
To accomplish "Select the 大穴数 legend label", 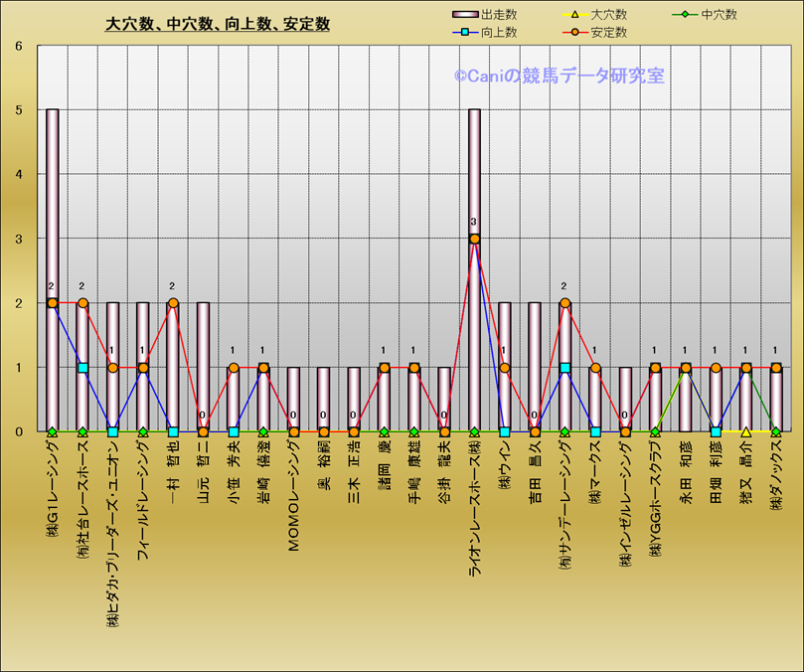I will 609,15.
